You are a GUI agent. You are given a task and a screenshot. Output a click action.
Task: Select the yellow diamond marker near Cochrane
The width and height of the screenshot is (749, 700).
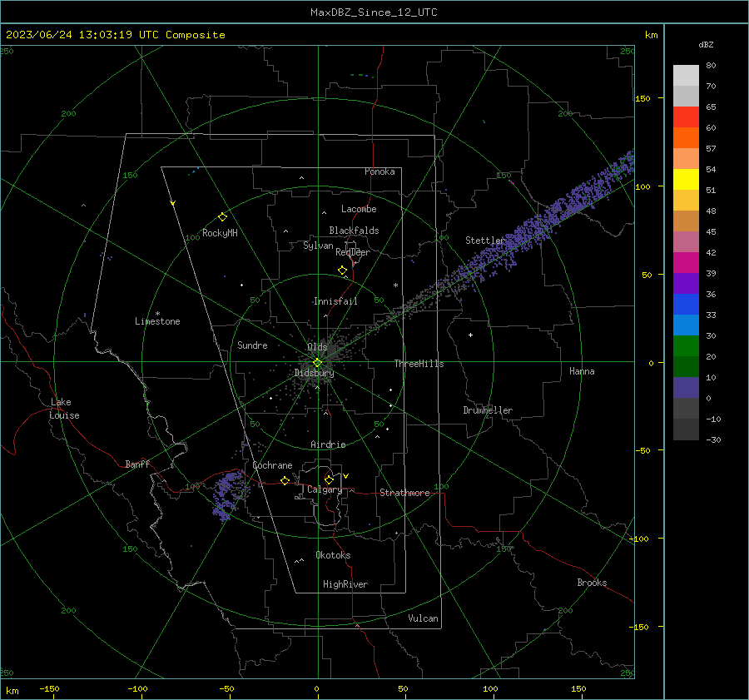(285, 481)
